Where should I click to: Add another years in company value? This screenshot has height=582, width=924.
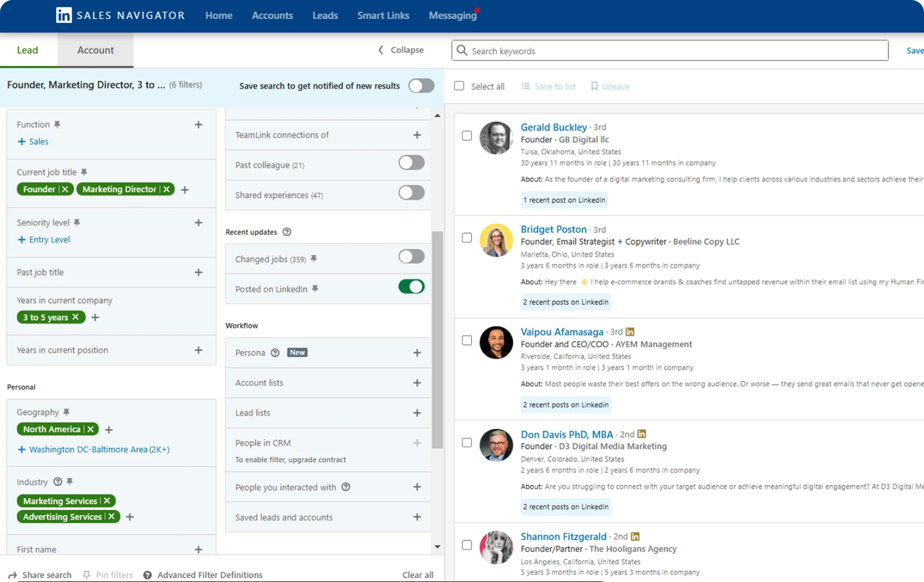[x=95, y=318]
